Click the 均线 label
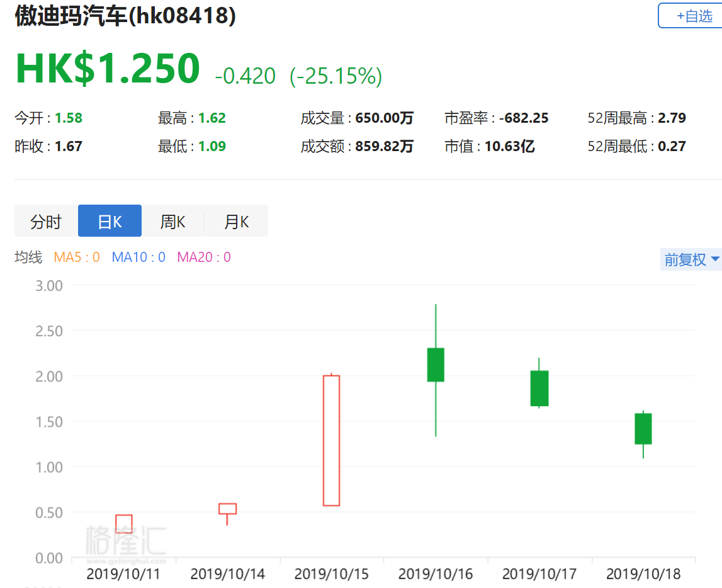 point(28,257)
